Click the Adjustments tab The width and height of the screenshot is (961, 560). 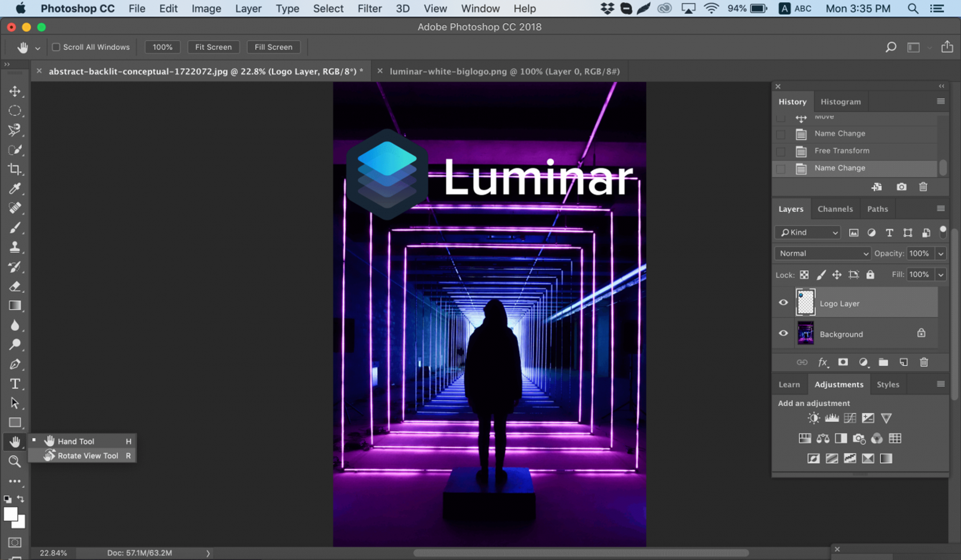pyautogui.click(x=839, y=384)
